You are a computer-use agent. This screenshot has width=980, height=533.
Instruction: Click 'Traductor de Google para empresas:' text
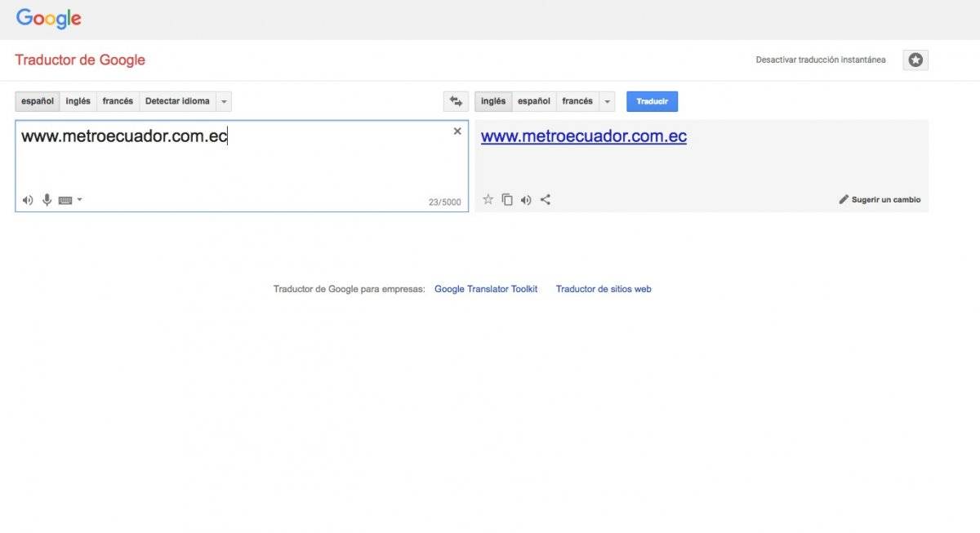(x=350, y=289)
